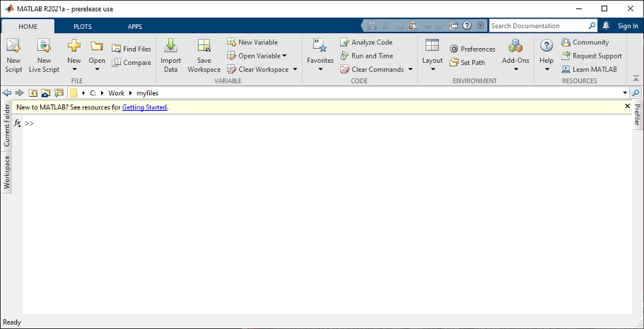Click in the Command Window prompt
This screenshot has width=644, height=329.
pyautogui.click(x=327, y=123)
